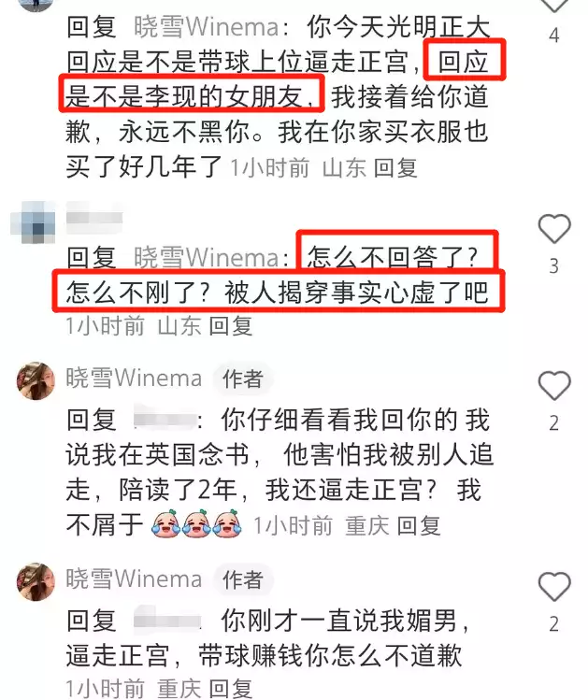
Task: Reply to the comment 怎么不回答了
Action: click(231, 325)
